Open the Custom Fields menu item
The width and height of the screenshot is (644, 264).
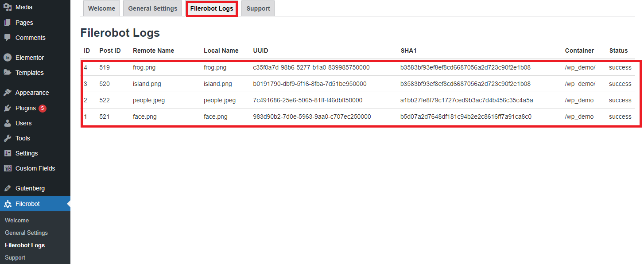coord(35,168)
